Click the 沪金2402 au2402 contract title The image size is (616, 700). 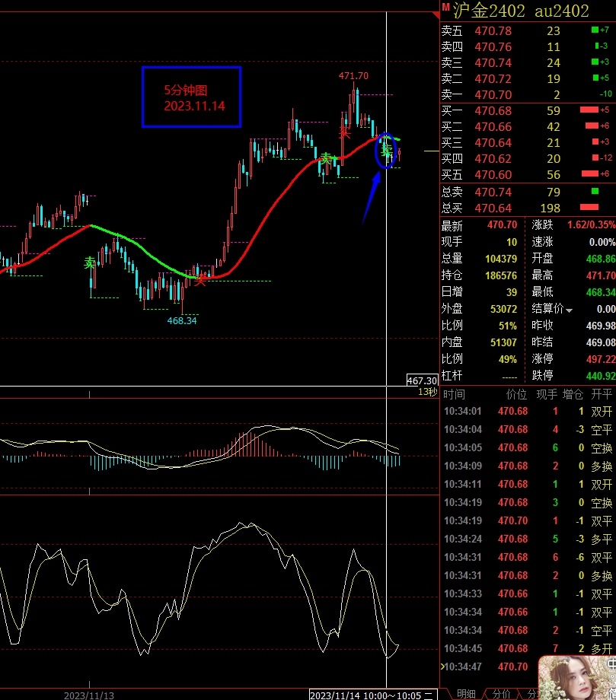click(521, 11)
